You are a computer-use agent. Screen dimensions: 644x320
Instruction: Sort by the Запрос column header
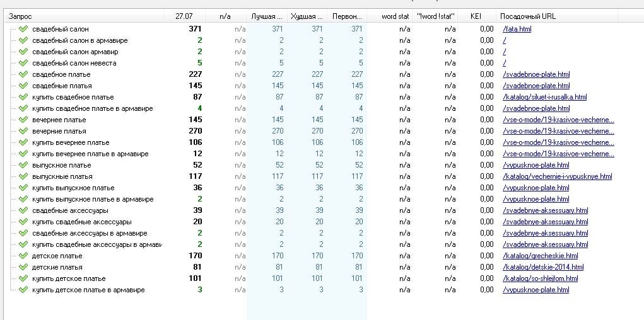(x=84, y=16)
